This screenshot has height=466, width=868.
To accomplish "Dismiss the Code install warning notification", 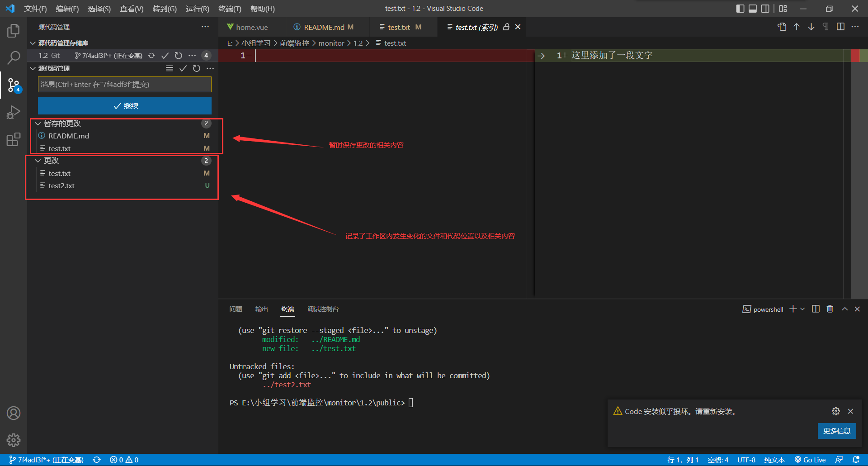I will [x=850, y=411].
